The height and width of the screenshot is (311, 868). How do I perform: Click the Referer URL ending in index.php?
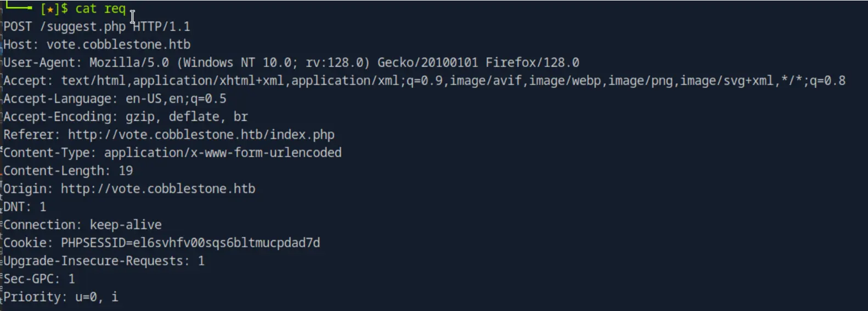[x=201, y=135]
